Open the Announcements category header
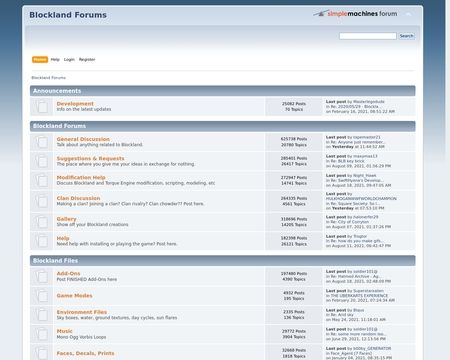The width and height of the screenshot is (450, 360). point(57,91)
